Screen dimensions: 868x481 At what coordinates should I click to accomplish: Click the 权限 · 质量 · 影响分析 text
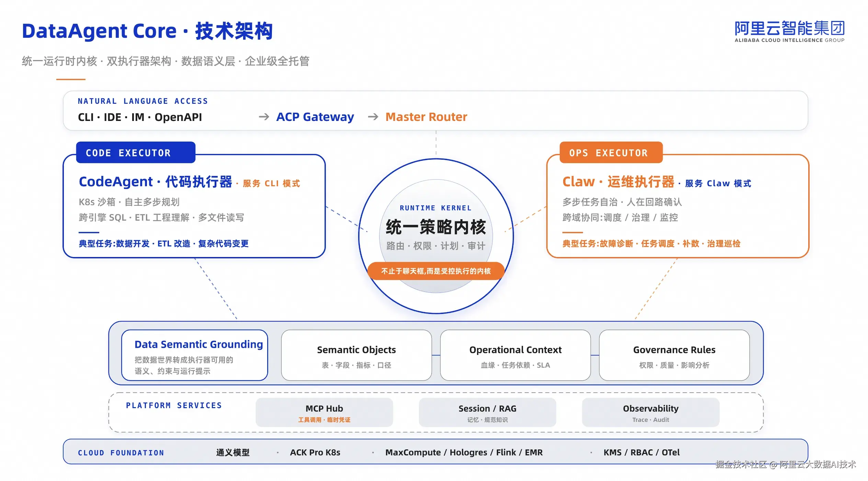point(674,365)
